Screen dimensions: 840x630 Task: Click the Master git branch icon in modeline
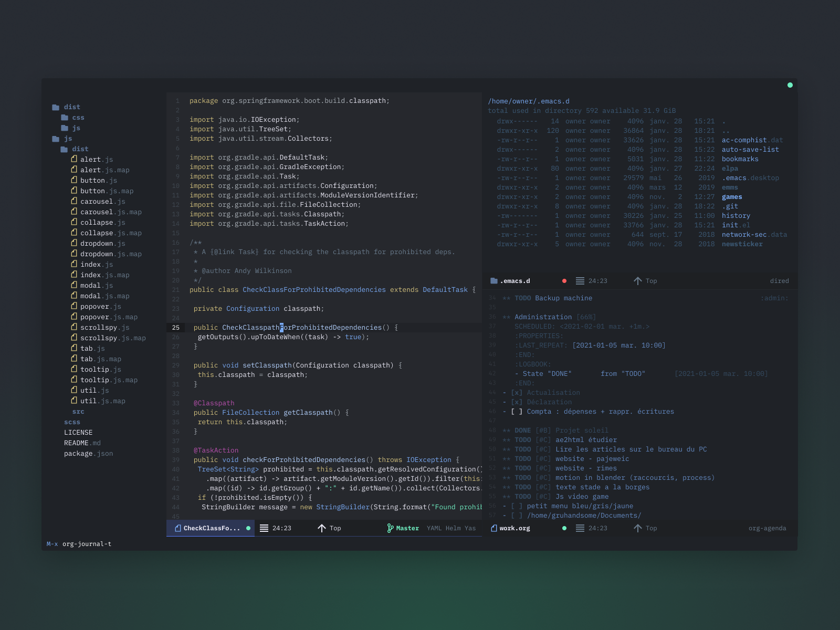[391, 528]
